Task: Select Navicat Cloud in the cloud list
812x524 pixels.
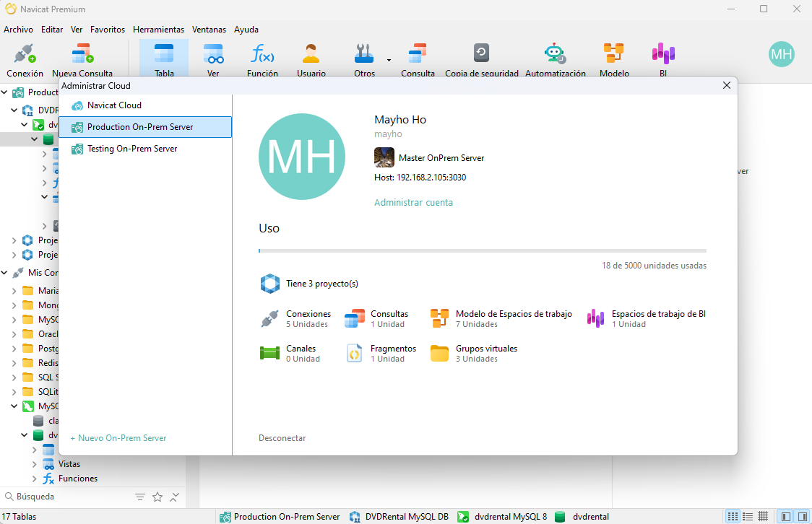Action: click(145, 105)
